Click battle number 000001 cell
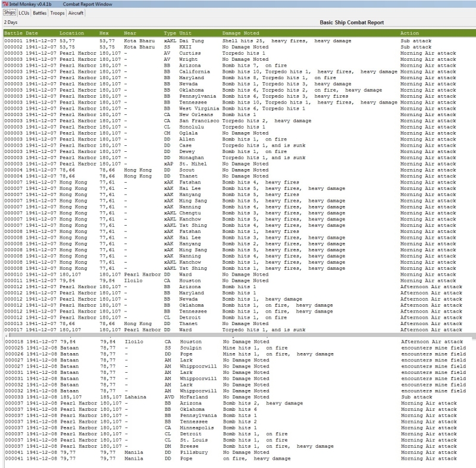476x468 pixels. point(13,40)
